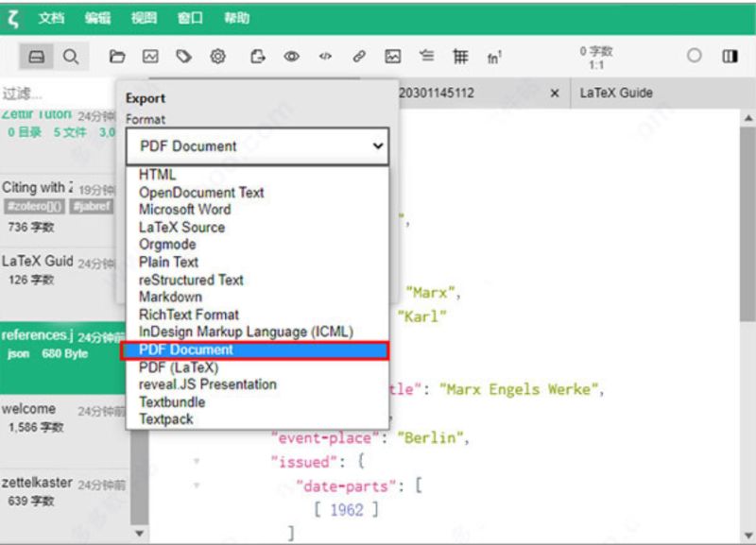Select reveal.JS Presentation format
The image size is (756, 545).
click(x=257, y=384)
